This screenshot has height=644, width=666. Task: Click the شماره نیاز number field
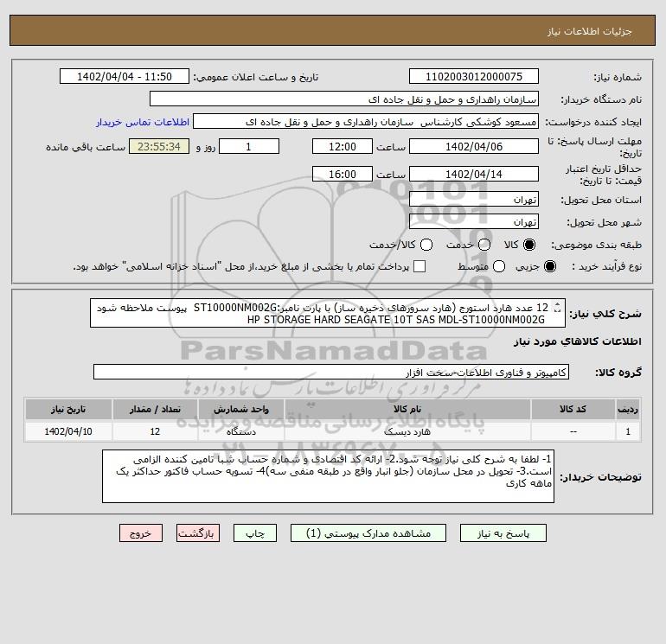pos(474,76)
